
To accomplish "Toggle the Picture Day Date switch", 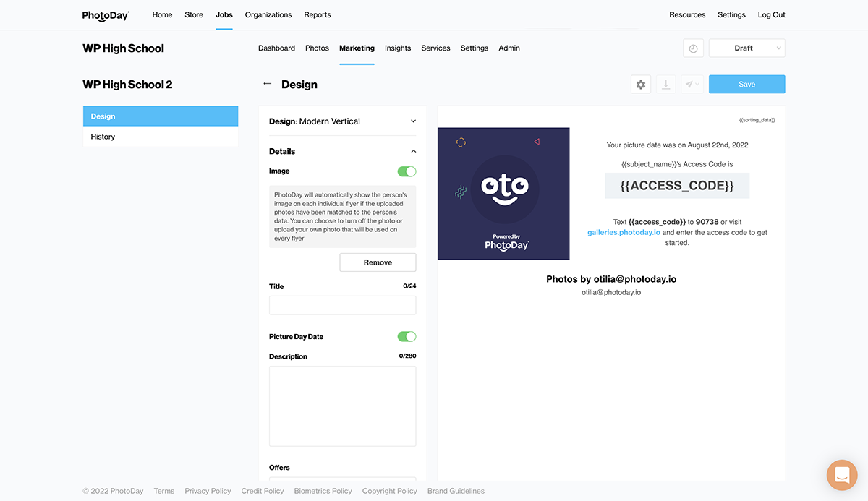I will (x=407, y=337).
